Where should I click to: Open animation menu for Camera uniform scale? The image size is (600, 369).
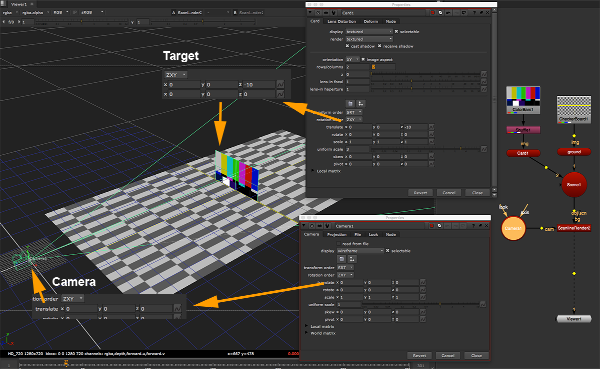[x=483, y=305]
